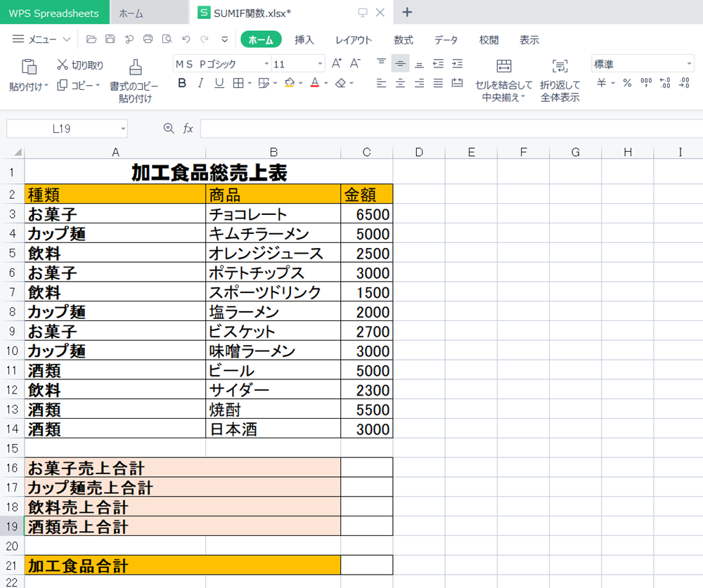
Task: Click the justify alignment icon
Action: [x=438, y=83]
